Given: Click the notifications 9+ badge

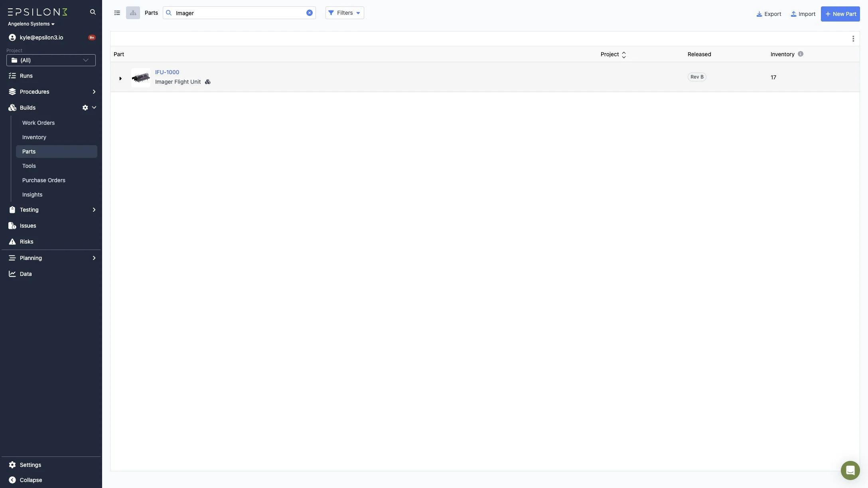Looking at the screenshot, I should coord(92,37).
